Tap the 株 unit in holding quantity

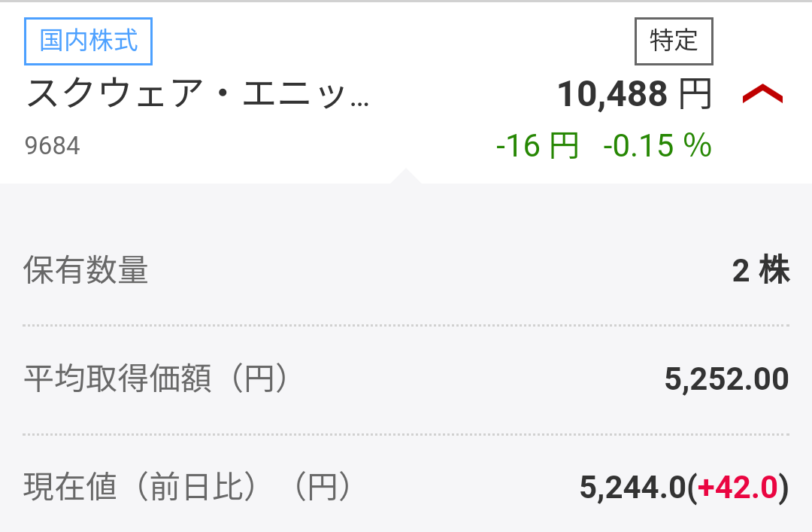774,270
